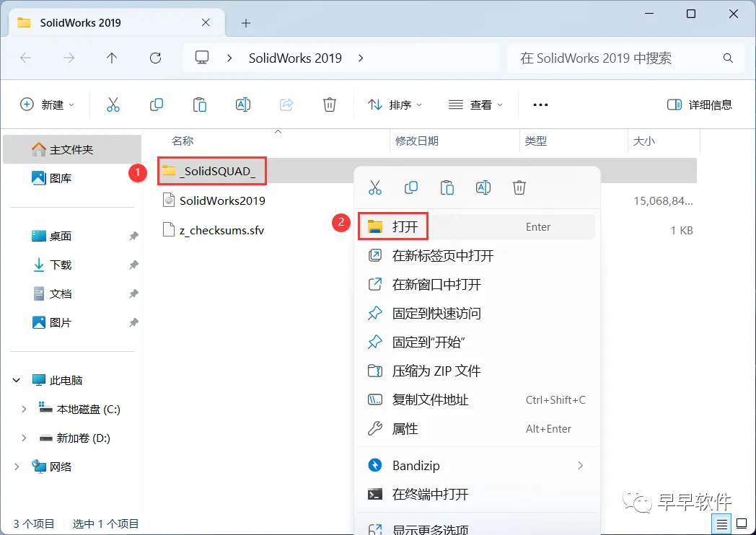Expand 本地磁盘 (C:) in sidebar
Screen dimensions: 756x535
tap(24, 410)
